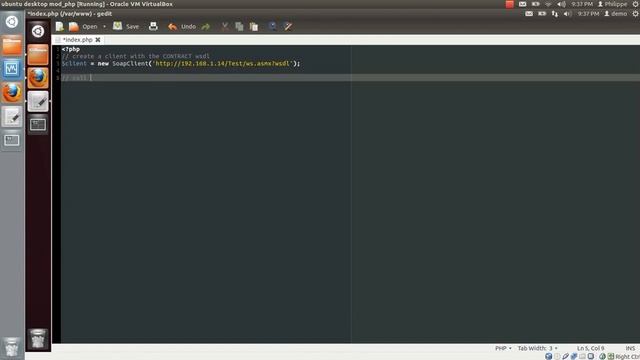Cut the selected text

tap(225, 27)
